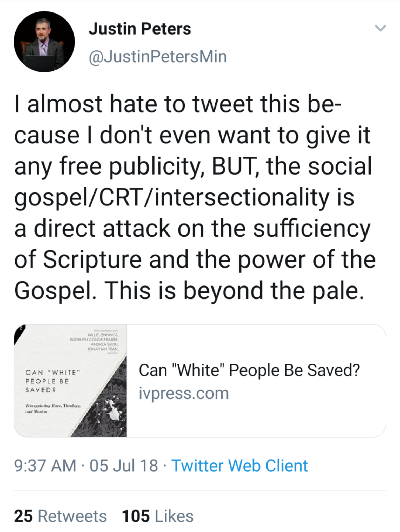Click the "CAN WHITE PEOPLE BE SAVED?" cover title
The height and width of the screenshot is (532, 400).
click(x=52, y=381)
